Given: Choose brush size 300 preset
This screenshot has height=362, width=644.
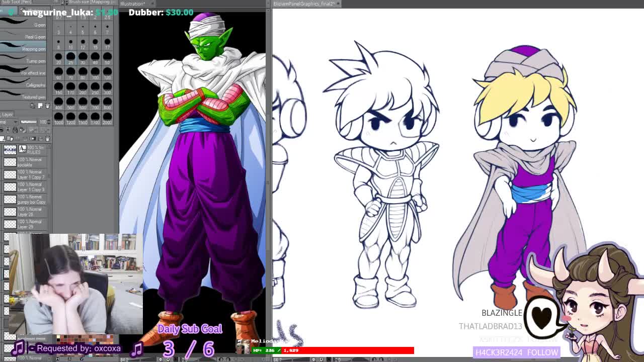Looking at the screenshot, I should click(x=107, y=88).
